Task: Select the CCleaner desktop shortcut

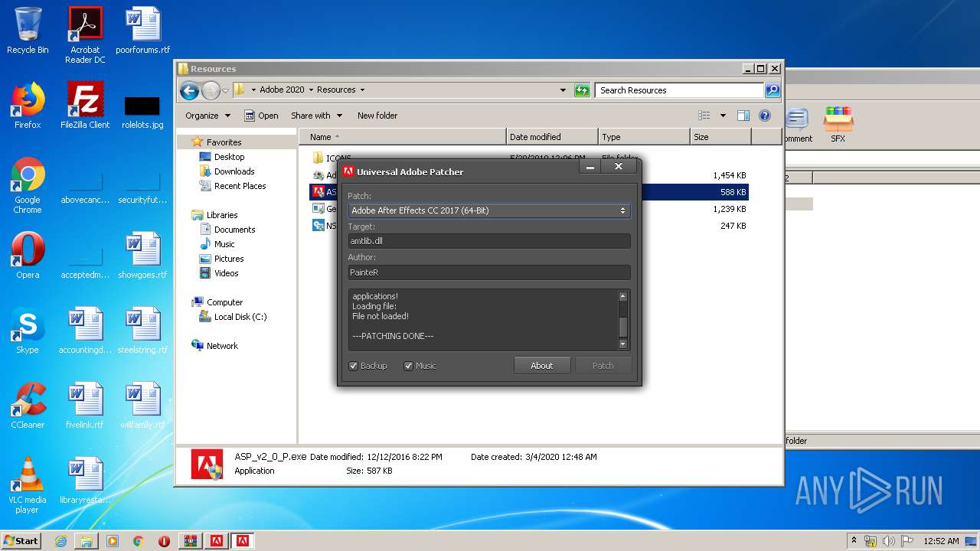Action: pos(28,406)
